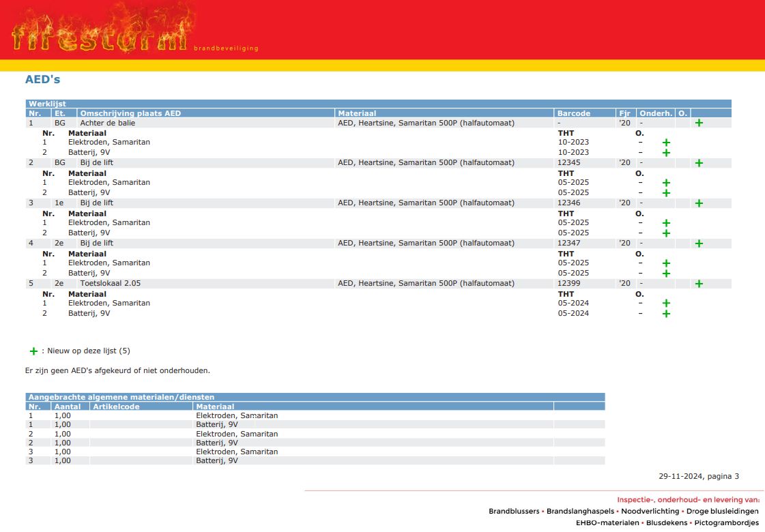Viewport: 765px width, 532px height.
Task: Click the 'Aangebrachte algemene materialen/diensten' title bar
Action: [x=121, y=397]
